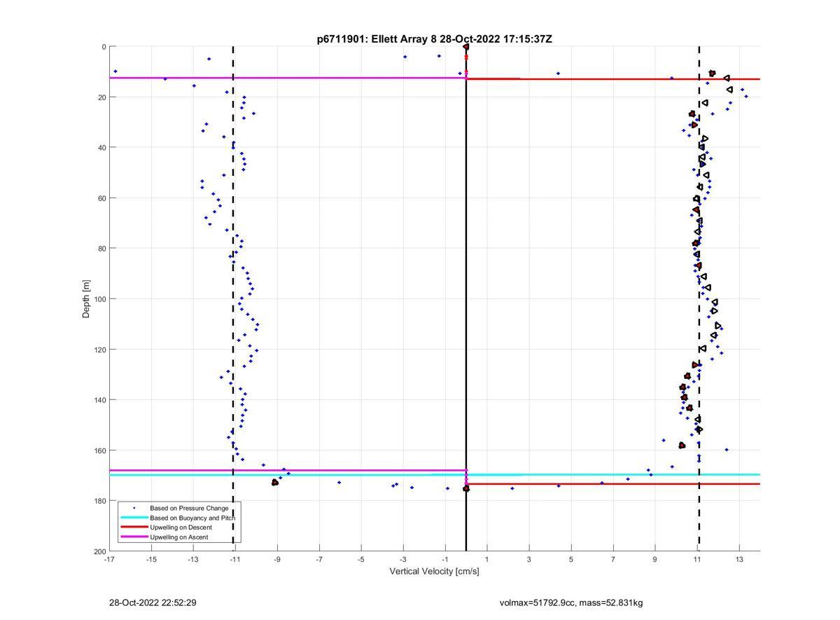Viewport: 840px width, 620px height.
Task: Click the cyan line sample in legend
Action: pyautogui.click(x=134, y=517)
